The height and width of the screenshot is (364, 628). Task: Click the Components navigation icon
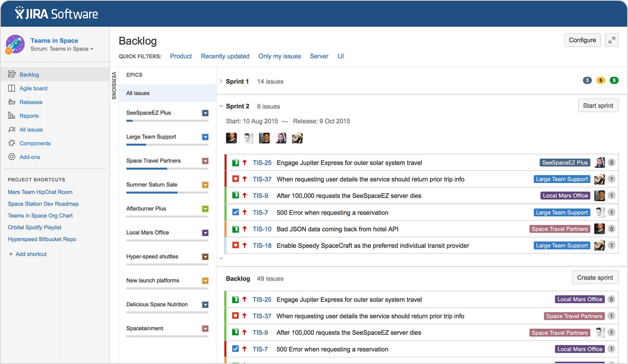coord(12,143)
